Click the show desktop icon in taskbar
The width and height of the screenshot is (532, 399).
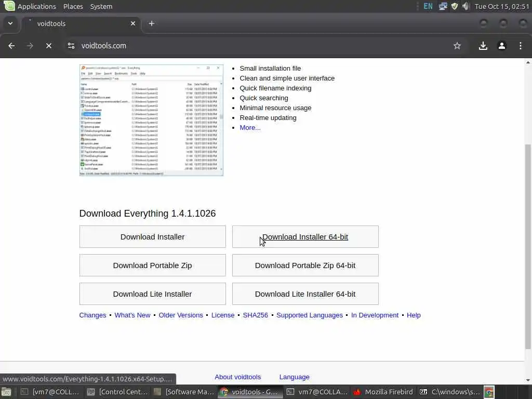(6, 392)
